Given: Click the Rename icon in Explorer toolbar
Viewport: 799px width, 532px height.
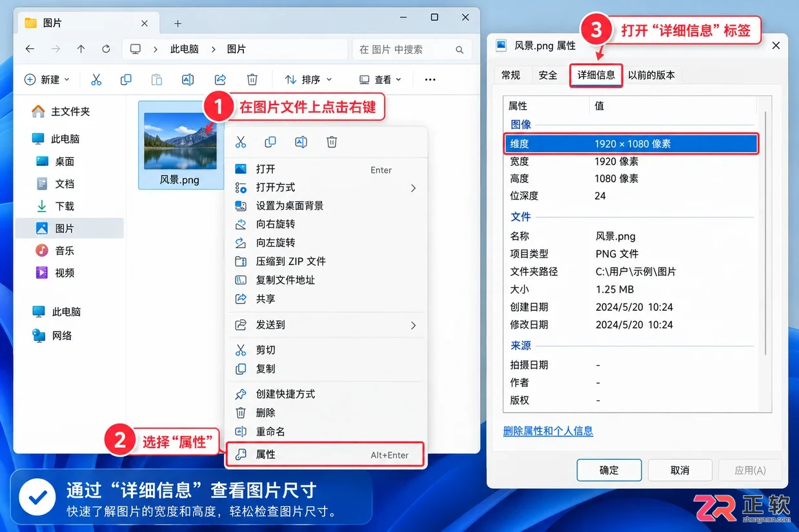Looking at the screenshot, I should point(188,79).
